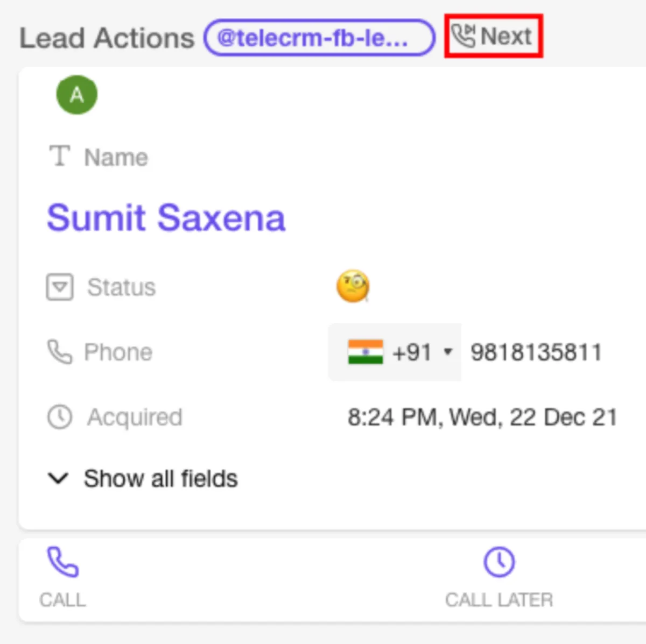Click the CALL label
This screenshot has height=644, width=646.
[62, 599]
